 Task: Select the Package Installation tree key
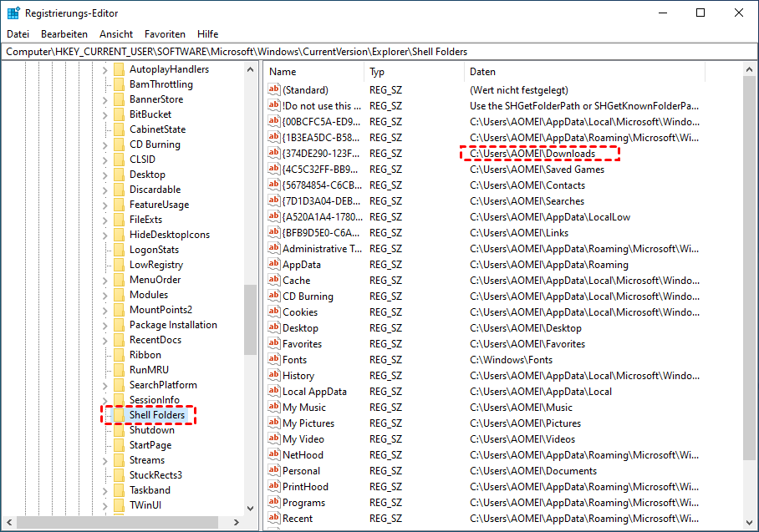(173, 325)
